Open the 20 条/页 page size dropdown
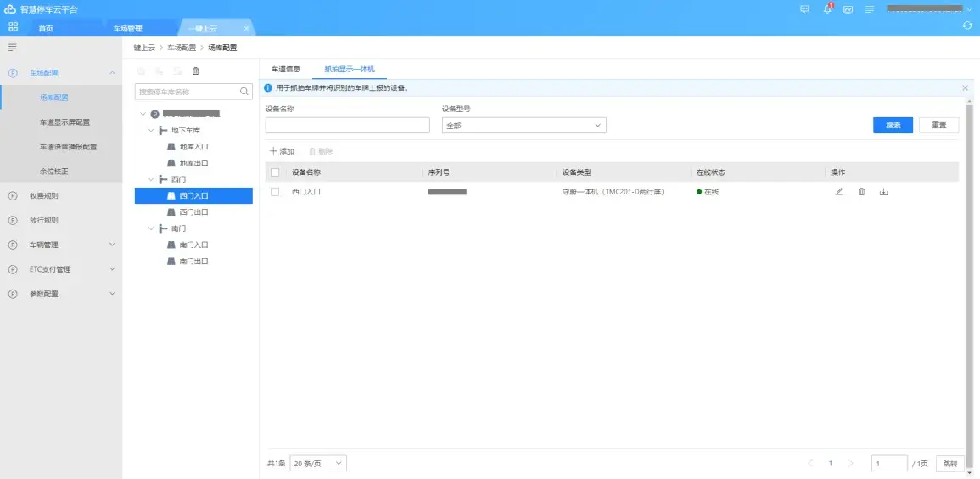 tap(318, 464)
